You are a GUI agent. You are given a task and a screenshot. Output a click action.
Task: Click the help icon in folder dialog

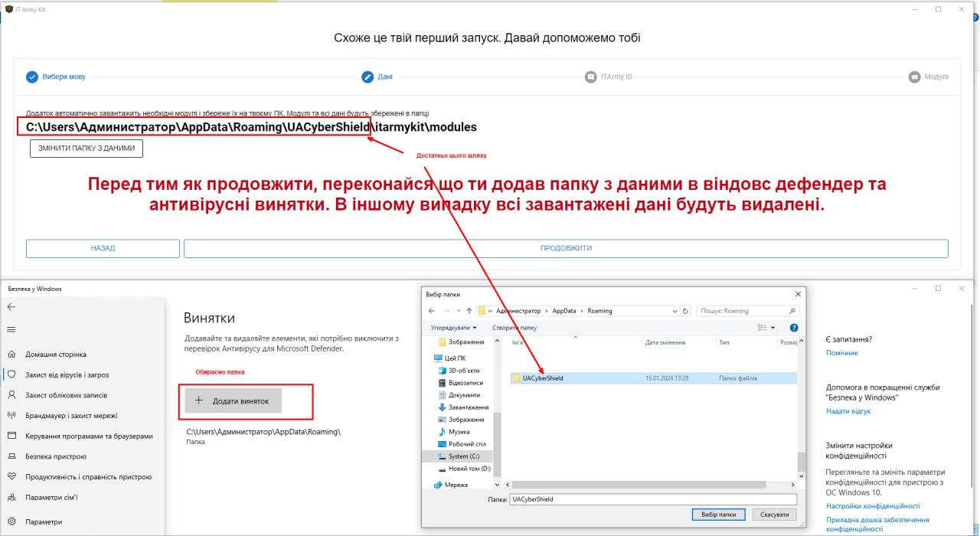click(793, 327)
